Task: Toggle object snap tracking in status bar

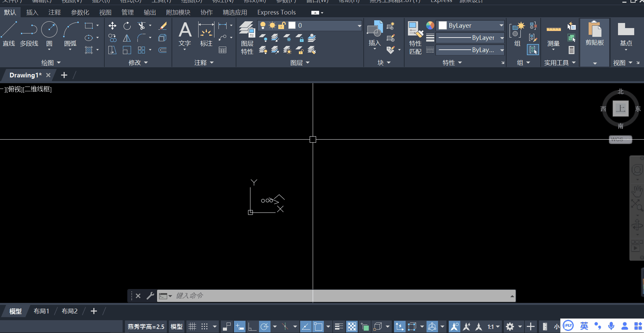Action: 306,327
